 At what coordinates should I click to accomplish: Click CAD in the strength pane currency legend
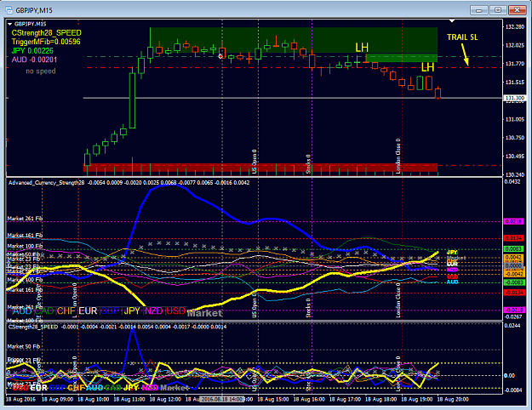(44, 310)
